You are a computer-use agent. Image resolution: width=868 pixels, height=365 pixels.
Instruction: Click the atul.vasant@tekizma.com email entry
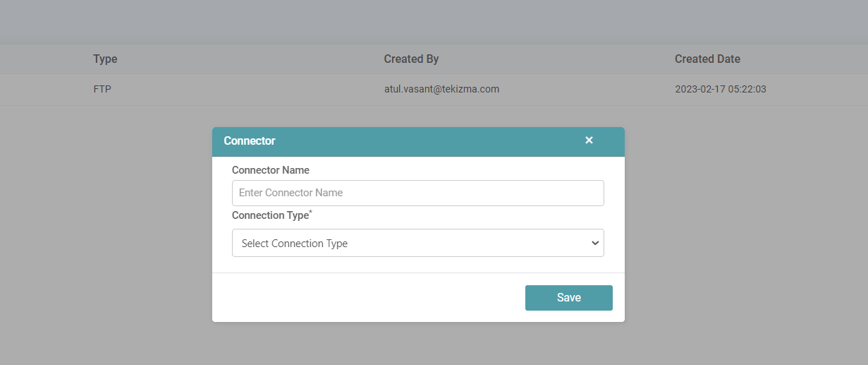coord(441,90)
